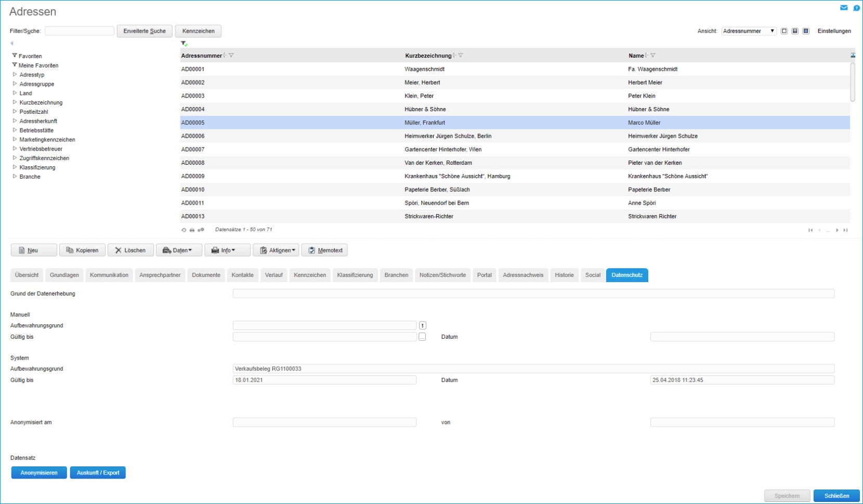
Task: Jump to the last page of records
Action: click(846, 230)
